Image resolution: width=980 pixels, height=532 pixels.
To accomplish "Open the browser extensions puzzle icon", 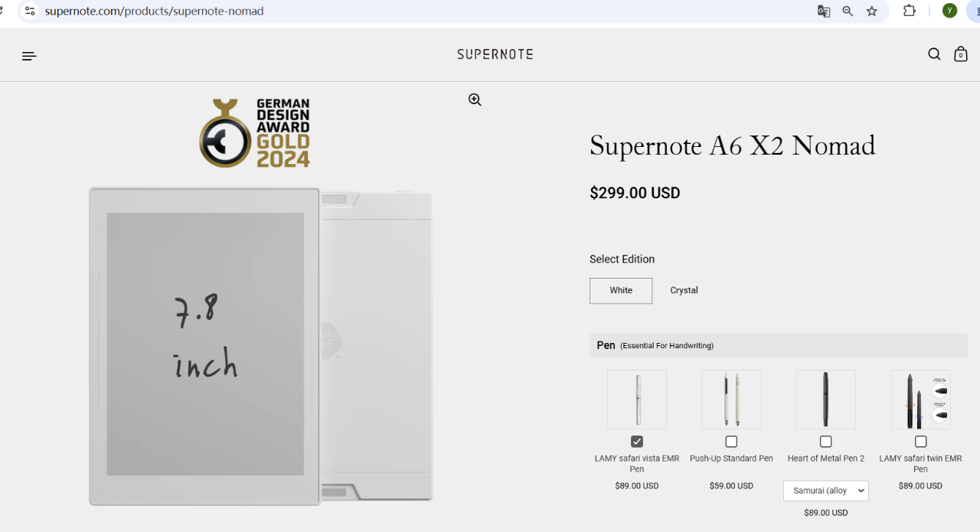I will click(x=910, y=11).
